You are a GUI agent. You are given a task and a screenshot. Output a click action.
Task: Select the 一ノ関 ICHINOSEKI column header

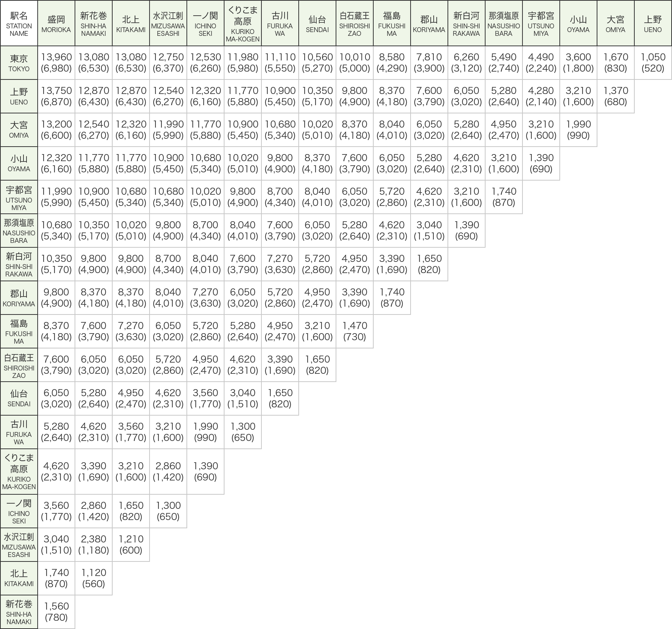pyautogui.click(x=205, y=23)
